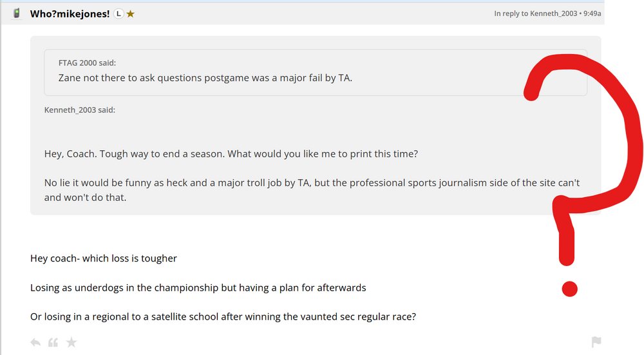Click the 'Hey coach- which loss is tougher' line
Viewport: 644px width, 355px height.
tap(104, 258)
